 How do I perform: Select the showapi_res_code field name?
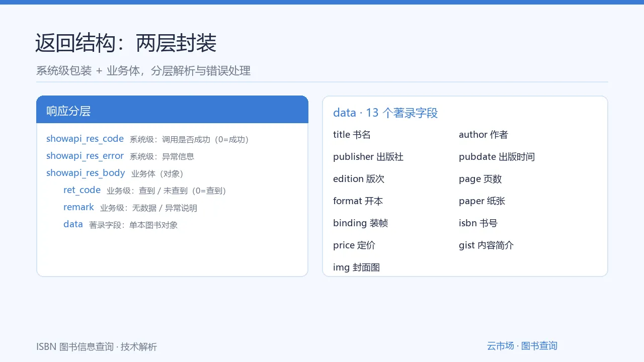pos(85,139)
